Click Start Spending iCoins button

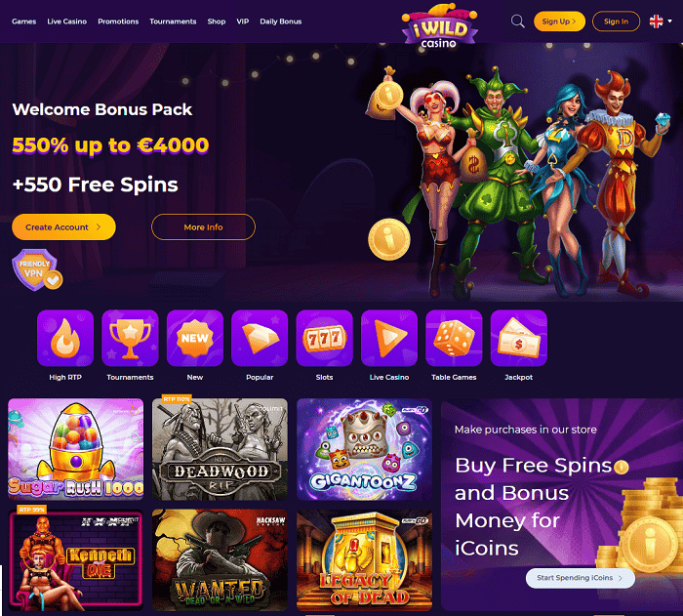pyautogui.click(x=581, y=578)
